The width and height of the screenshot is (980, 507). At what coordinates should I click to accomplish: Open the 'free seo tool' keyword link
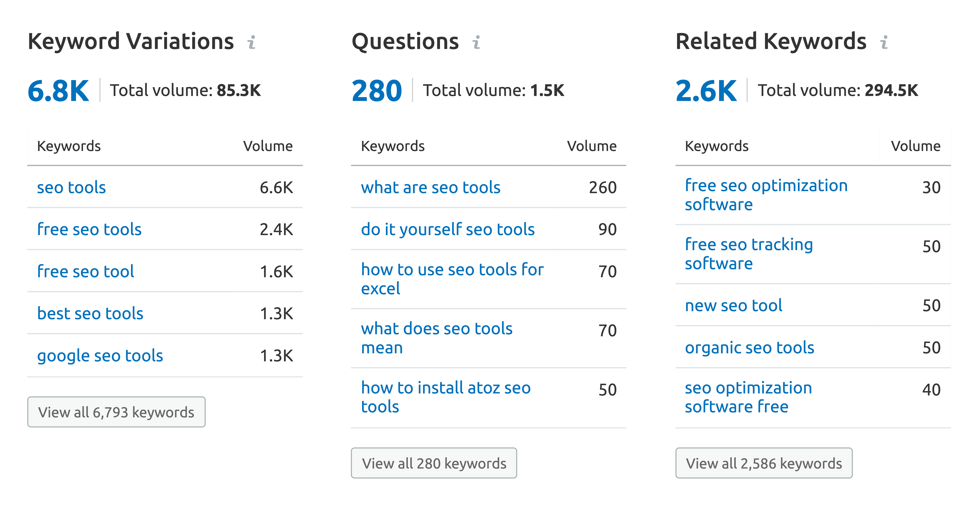click(x=86, y=272)
